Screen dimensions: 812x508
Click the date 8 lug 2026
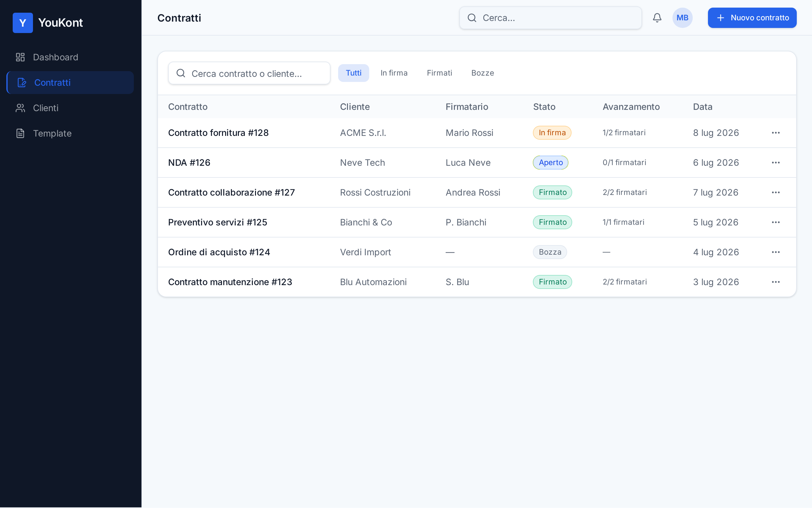716,133
